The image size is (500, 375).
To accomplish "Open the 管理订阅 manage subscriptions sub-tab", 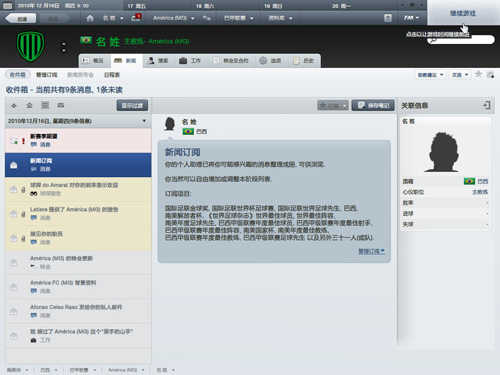I will click(x=47, y=75).
